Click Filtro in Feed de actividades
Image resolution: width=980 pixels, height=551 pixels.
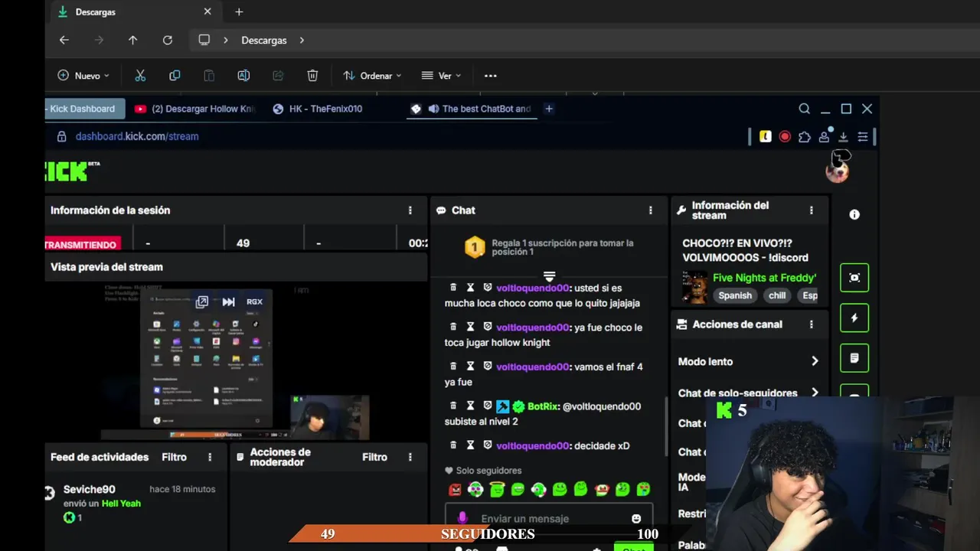point(174,457)
